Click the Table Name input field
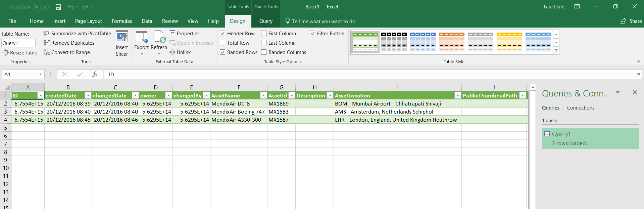Viewport: 644px width, 209px height. tap(18, 43)
